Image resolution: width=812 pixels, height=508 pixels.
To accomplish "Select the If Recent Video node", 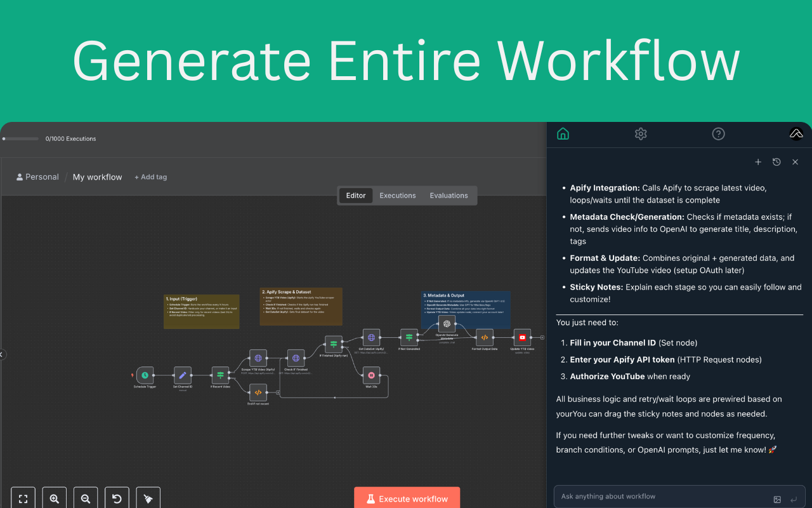I will tap(220, 375).
